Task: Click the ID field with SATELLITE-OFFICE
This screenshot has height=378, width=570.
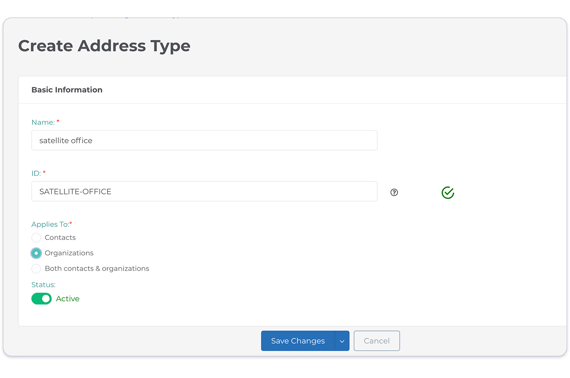Action: pyautogui.click(x=204, y=192)
